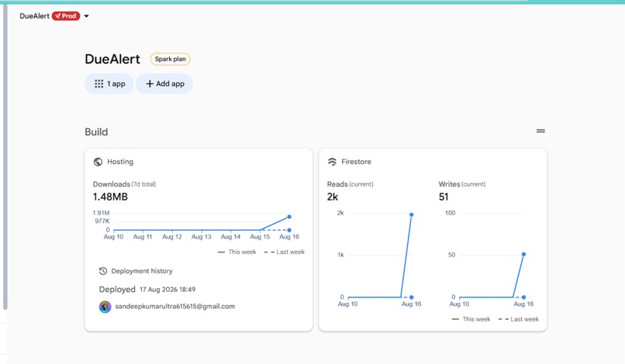
Task: Click the 1.48MB downloads value
Action: pos(110,197)
